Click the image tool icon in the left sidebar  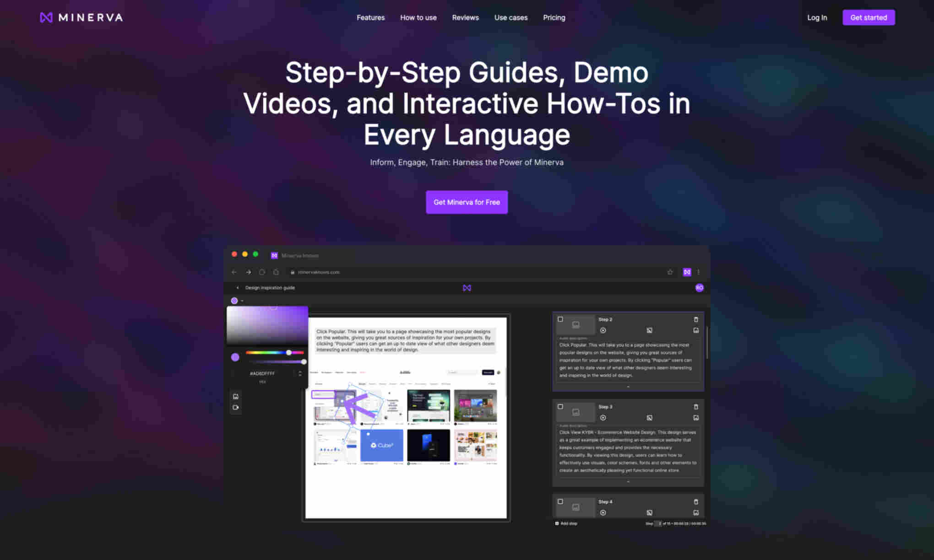235,396
